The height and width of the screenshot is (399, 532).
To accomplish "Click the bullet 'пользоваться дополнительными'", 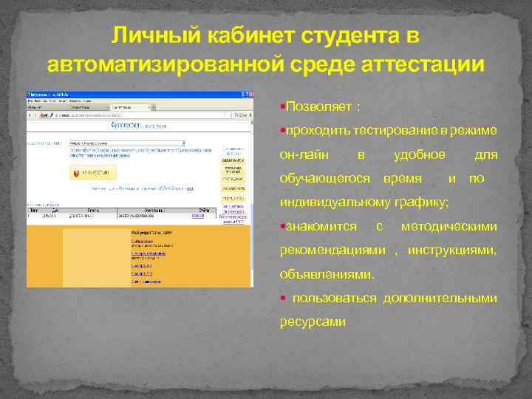I will pyautogui.click(x=395, y=299).
